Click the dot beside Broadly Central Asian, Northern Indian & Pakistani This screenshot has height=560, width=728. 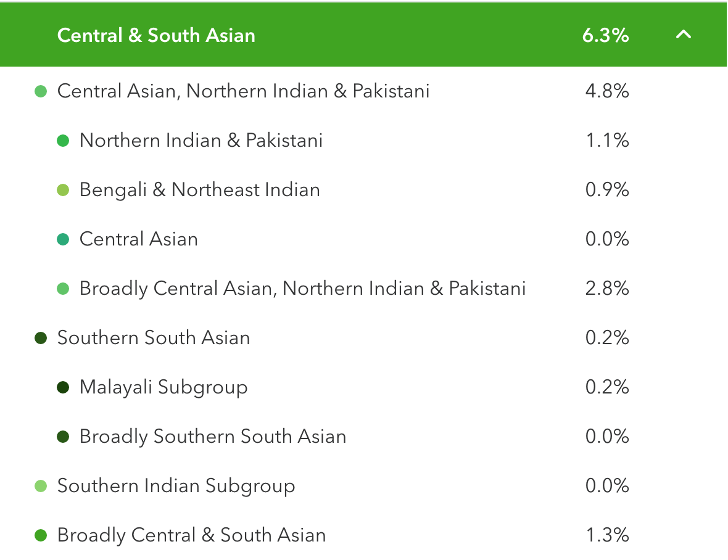63,289
